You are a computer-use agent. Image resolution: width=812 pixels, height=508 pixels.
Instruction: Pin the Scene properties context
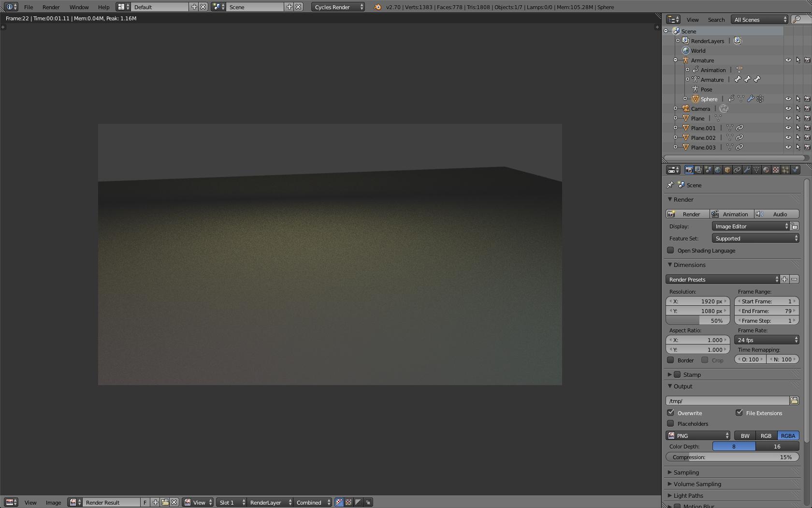click(x=670, y=185)
